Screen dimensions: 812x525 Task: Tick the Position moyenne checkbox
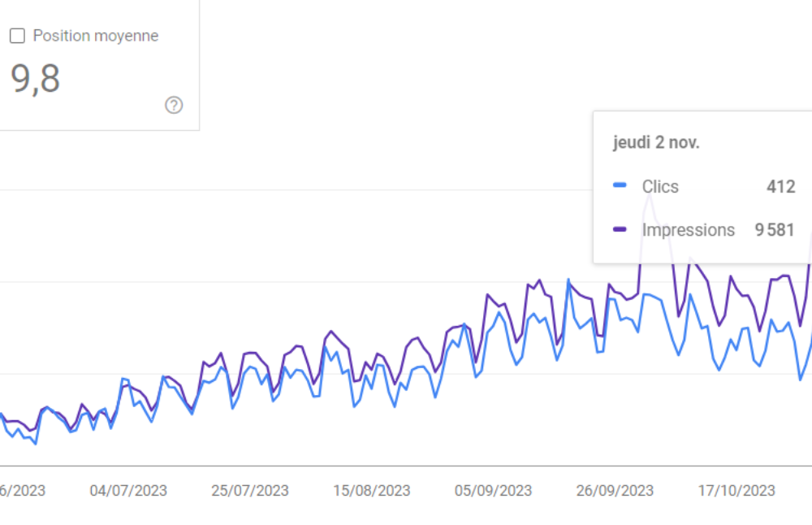click(17, 37)
